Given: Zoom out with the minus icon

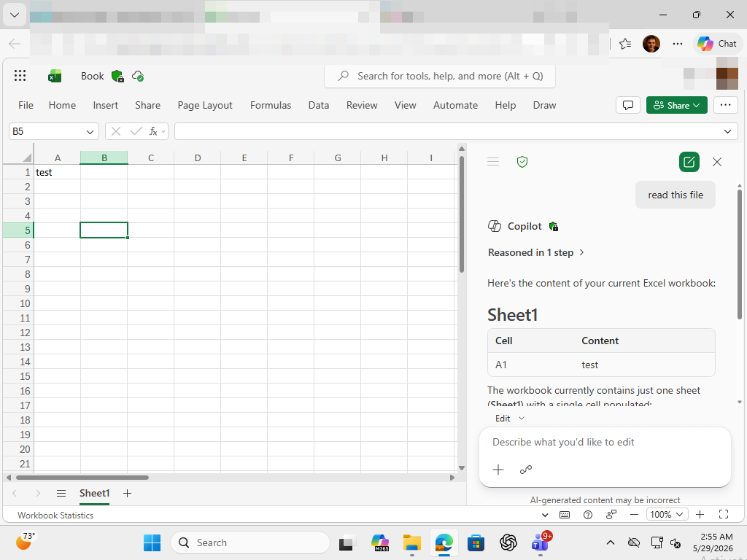Looking at the screenshot, I should 634,515.
